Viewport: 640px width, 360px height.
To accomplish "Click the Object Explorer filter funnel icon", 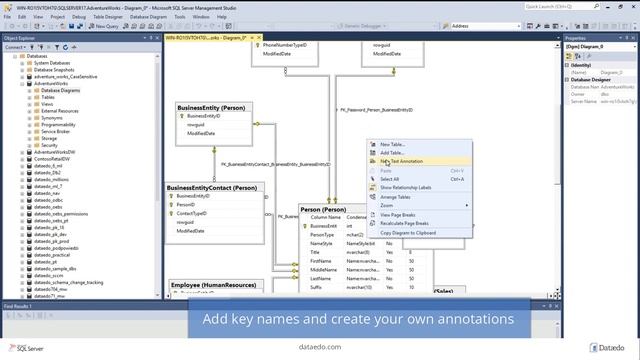I will click(57, 47).
